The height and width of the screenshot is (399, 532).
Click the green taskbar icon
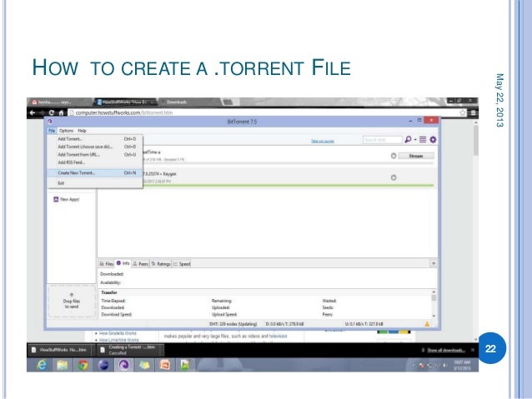(x=185, y=365)
